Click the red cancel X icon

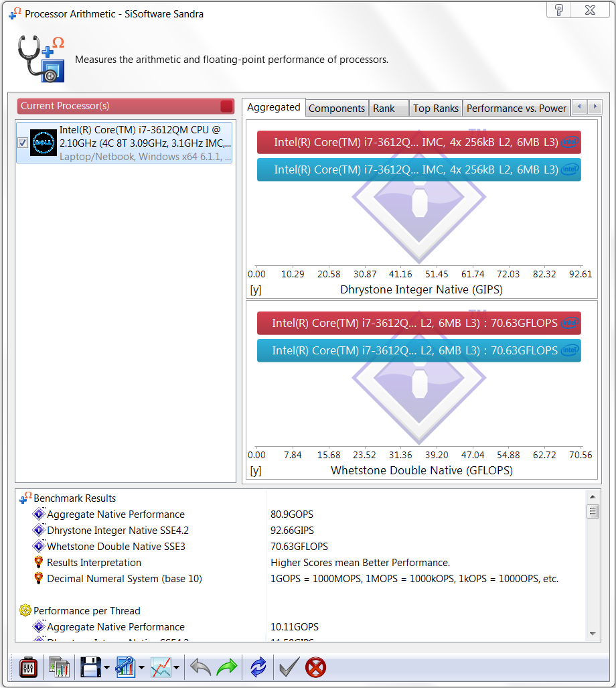[x=315, y=668]
